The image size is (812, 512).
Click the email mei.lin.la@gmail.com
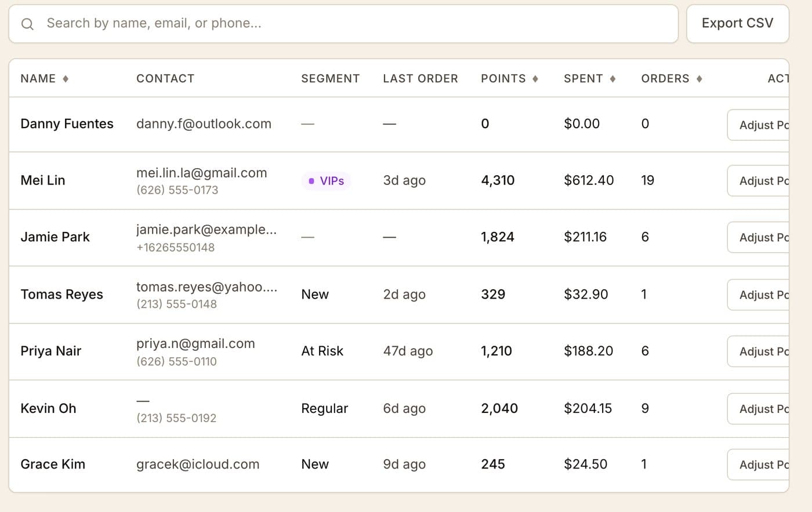[x=202, y=173]
